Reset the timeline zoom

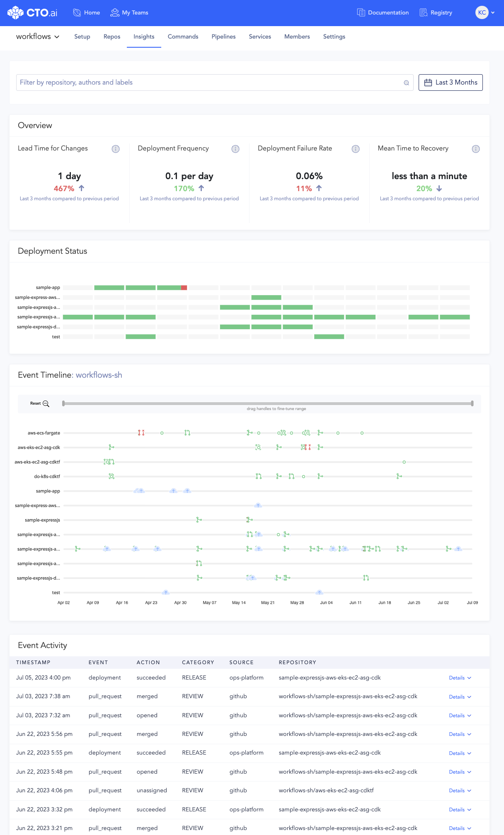coord(40,403)
